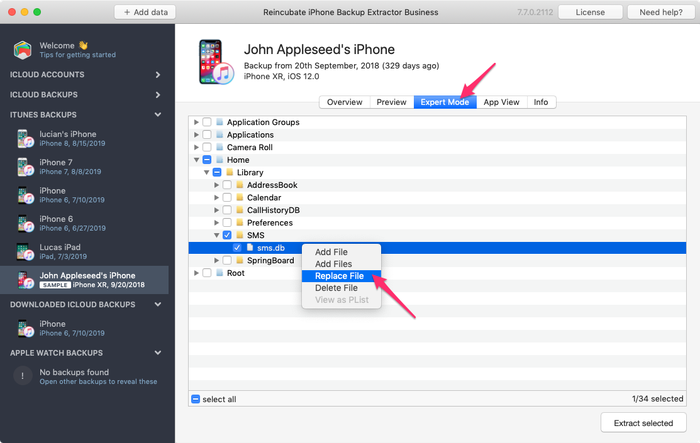Collapse the Downloaded iCloud Backups section
The image size is (700, 443).
coord(158,304)
